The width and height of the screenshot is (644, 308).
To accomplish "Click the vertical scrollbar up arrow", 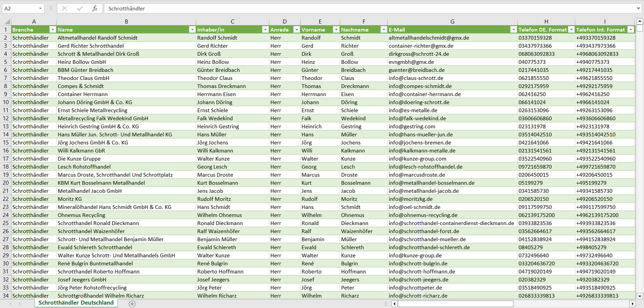I will coord(640,21).
